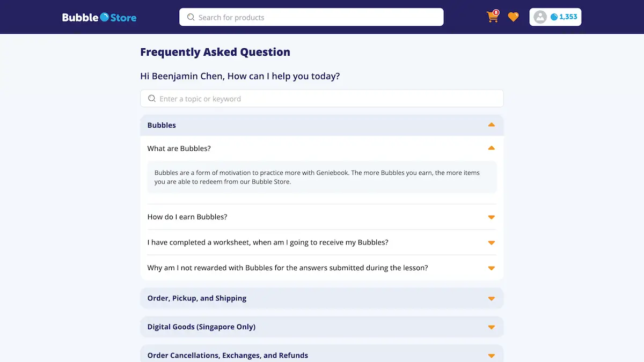Click the Search for products field
Viewport: 644px width, 362px height.
pyautogui.click(x=311, y=17)
